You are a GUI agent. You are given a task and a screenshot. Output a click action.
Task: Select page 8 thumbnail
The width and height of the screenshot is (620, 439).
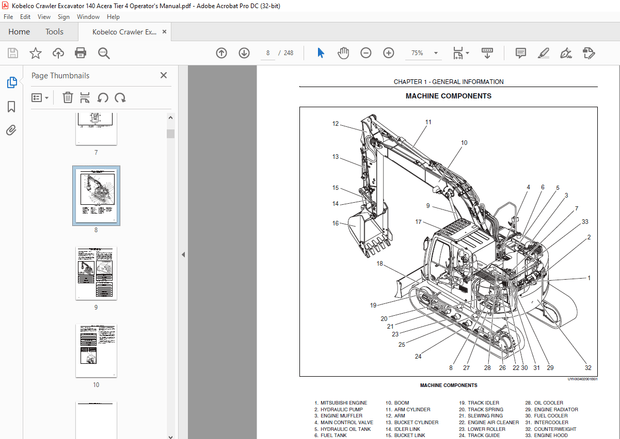[x=96, y=196]
